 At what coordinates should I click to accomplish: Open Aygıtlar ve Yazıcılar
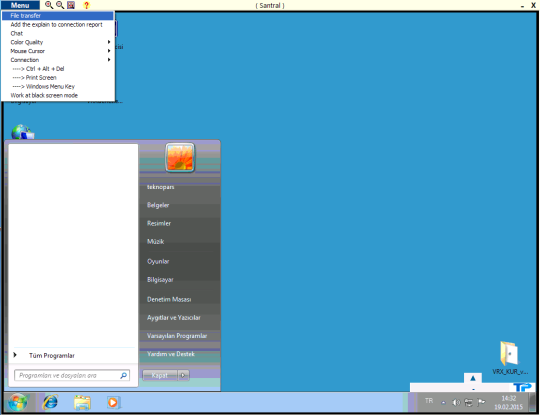click(x=174, y=318)
